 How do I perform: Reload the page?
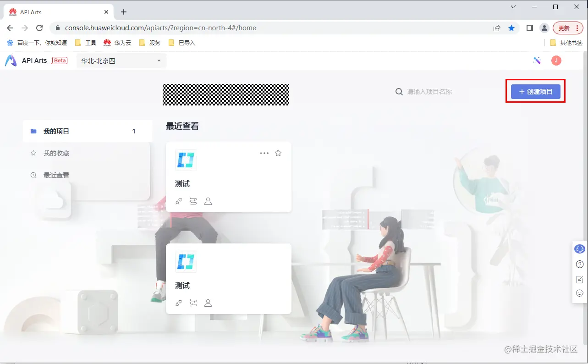[x=39, y=28]
